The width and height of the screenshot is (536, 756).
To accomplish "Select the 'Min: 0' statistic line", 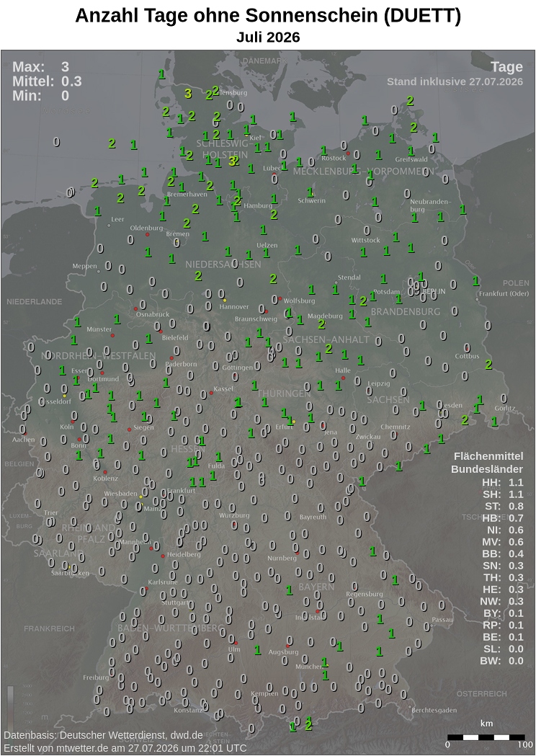I will pos(40,95).
